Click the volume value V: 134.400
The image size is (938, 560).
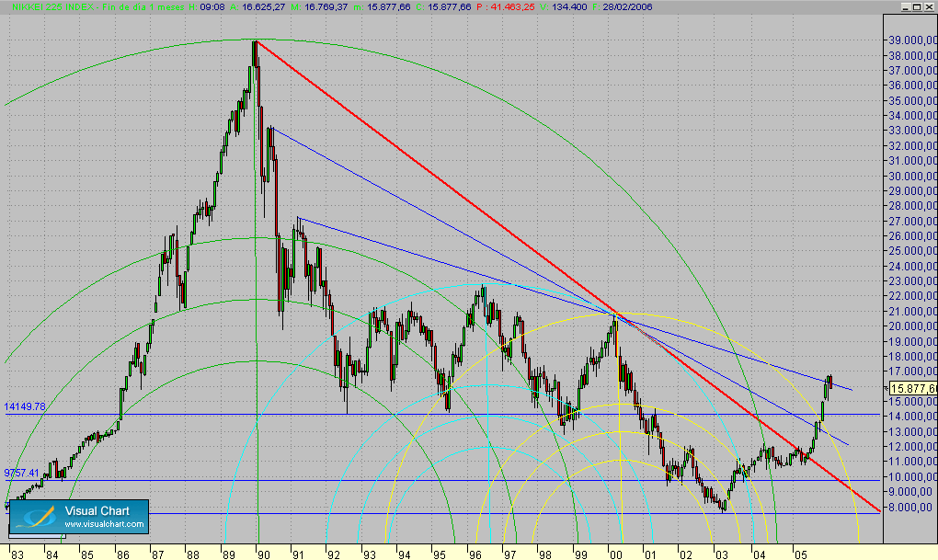click(x=563, y=7)
